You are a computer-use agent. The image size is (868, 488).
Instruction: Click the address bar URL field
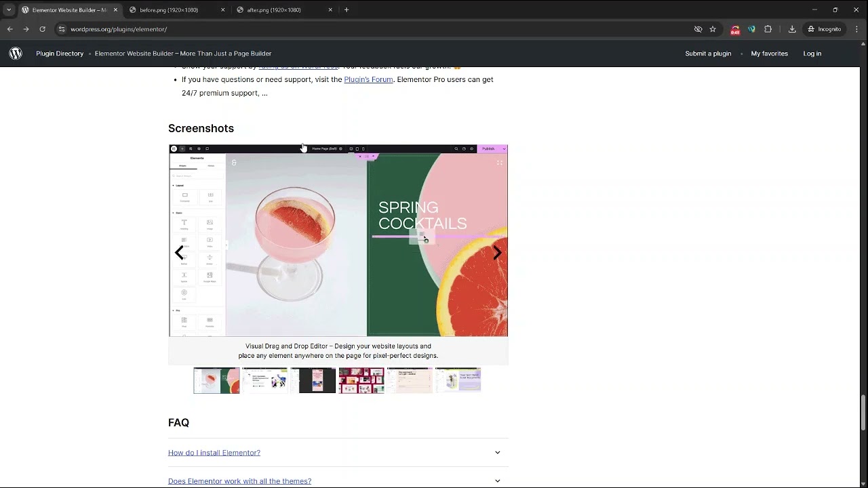[x=373, y=29]
